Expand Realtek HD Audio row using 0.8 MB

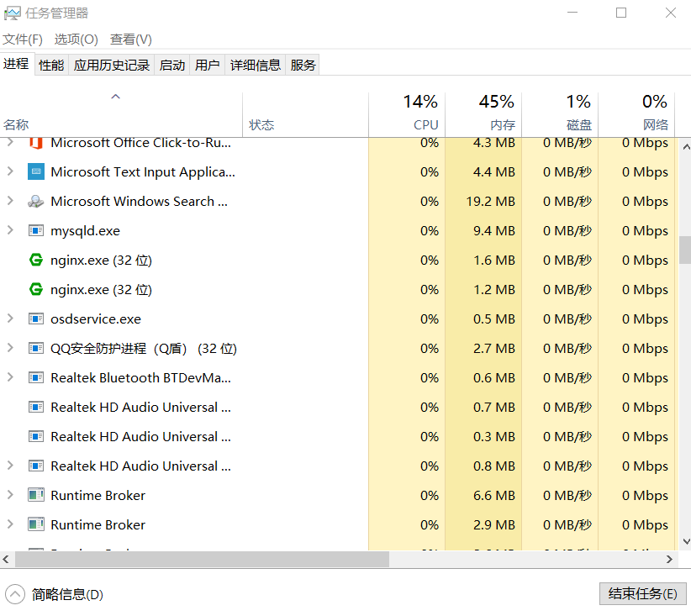point(10,466)
